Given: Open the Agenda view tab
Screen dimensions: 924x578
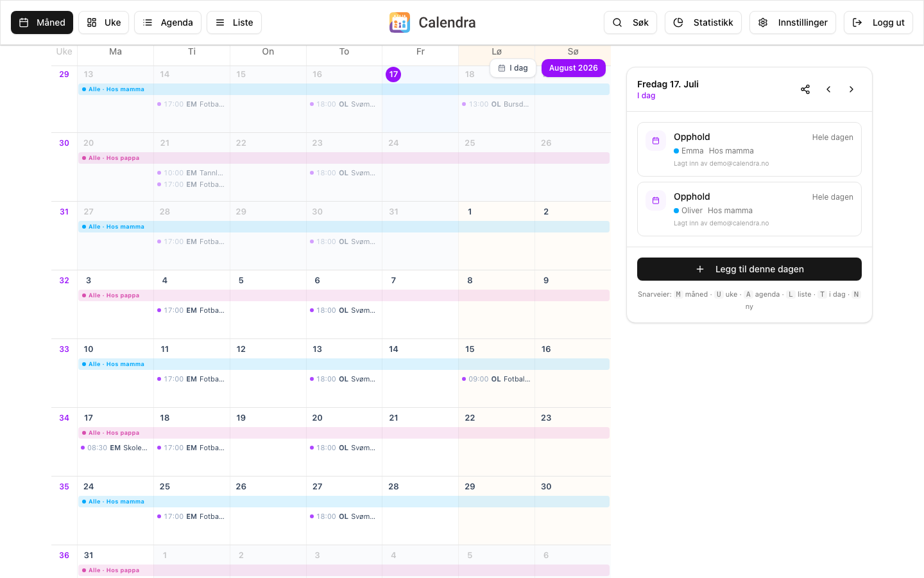Looking at the screenshot, I should pos(167,22).
